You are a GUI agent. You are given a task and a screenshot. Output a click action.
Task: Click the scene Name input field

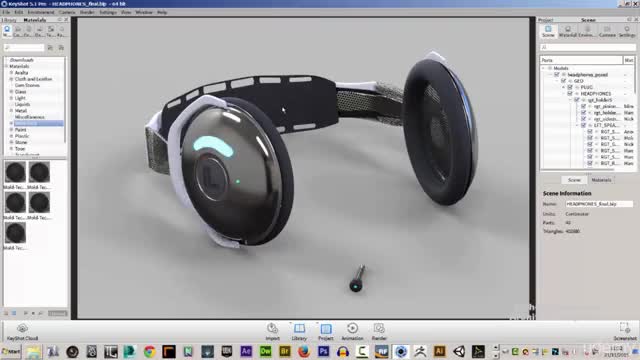(599, 204)
